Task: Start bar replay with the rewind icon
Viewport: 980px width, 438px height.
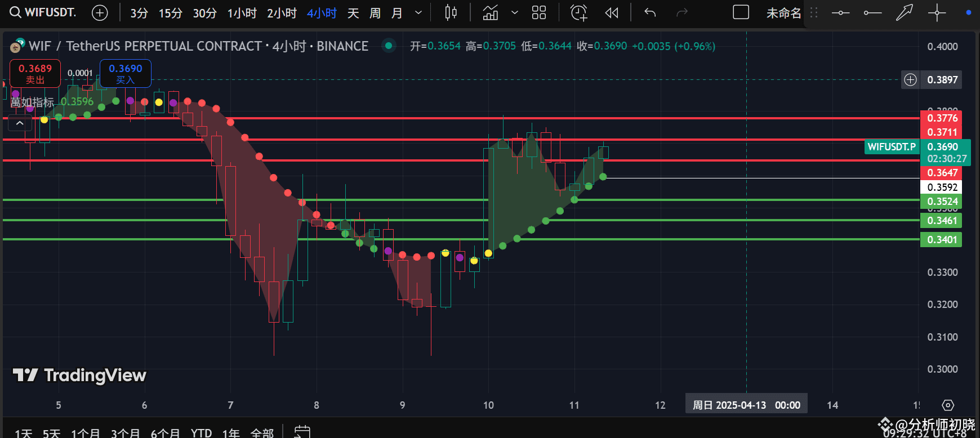Action: 612,12
